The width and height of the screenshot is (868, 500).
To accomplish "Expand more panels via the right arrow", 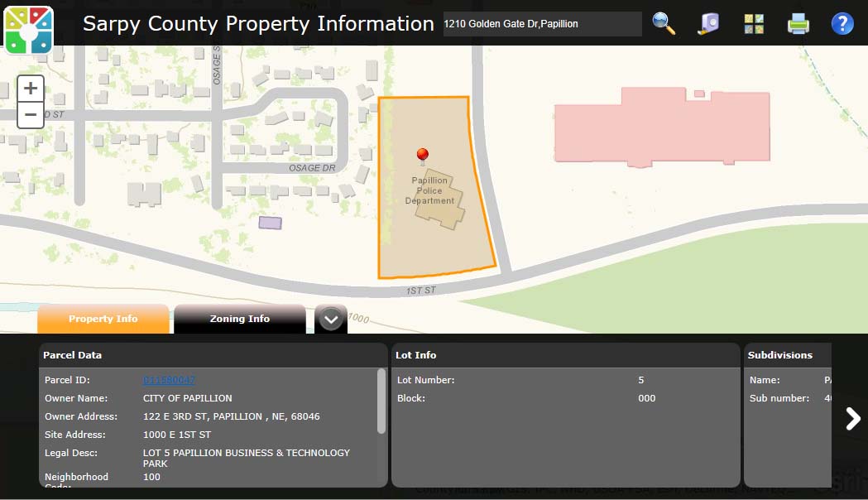I will 852,419.
